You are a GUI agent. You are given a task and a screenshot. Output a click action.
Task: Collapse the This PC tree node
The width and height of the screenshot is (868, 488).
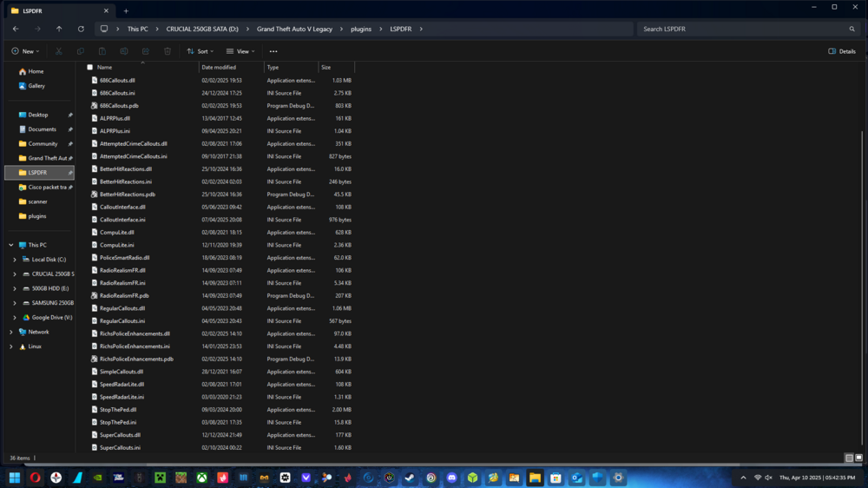(11, 245)
